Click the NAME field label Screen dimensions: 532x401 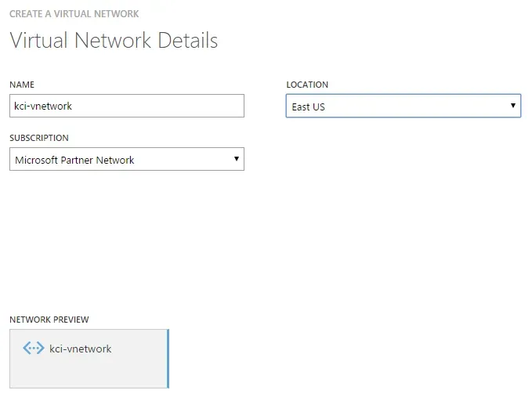[22, 85]
